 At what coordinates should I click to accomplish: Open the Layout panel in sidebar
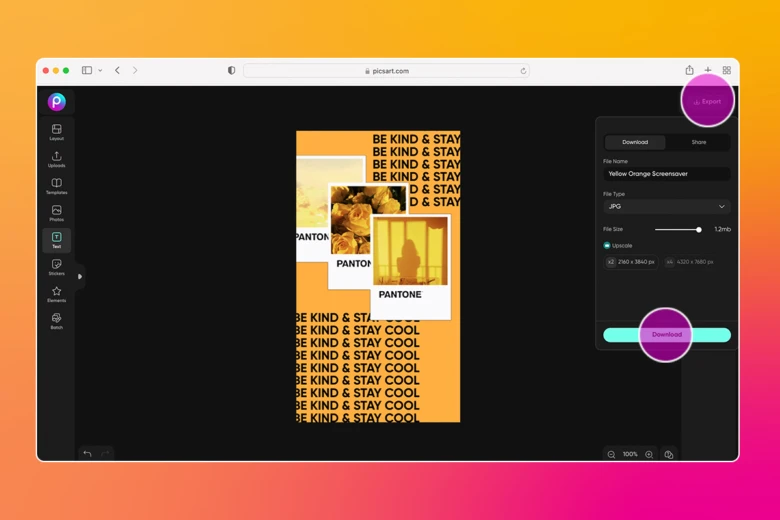point(56,132)
